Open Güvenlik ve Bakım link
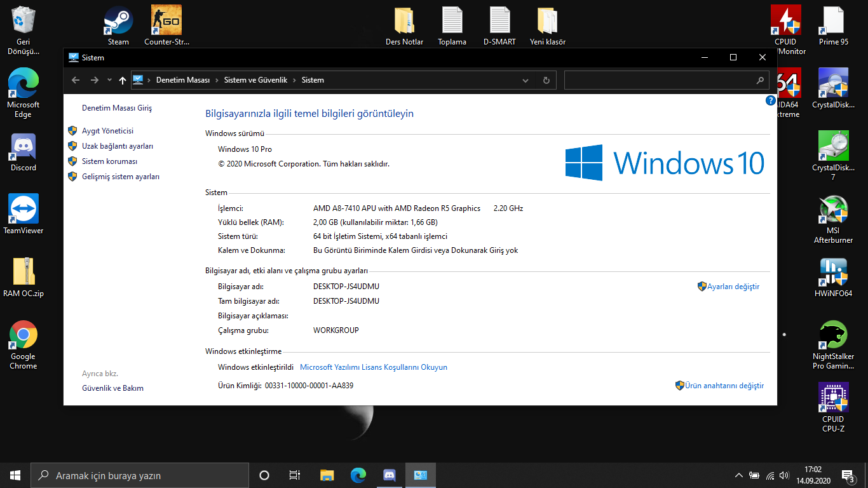The width and height of the screenshot is (868, 488). click(112, 388)
